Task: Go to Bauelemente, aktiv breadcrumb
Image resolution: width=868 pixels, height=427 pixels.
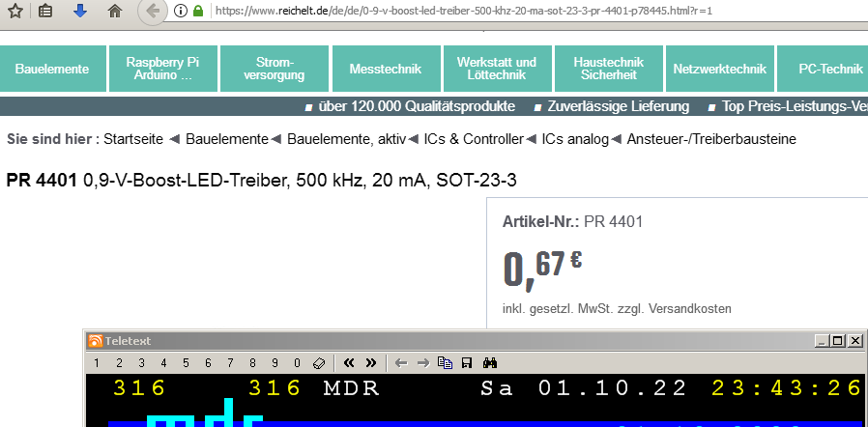Action: 347,139
